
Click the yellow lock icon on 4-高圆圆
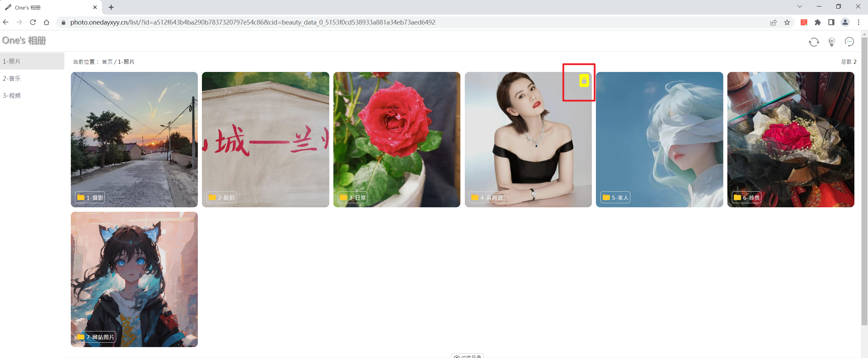tap(584, 81)
